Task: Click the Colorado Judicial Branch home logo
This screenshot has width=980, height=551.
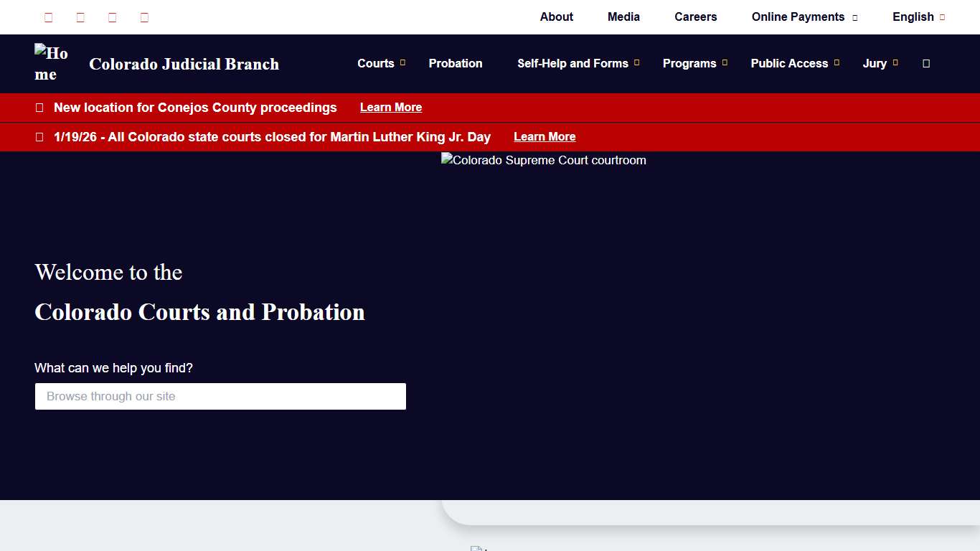Action: pyautogui.click(x=52, y=63)
